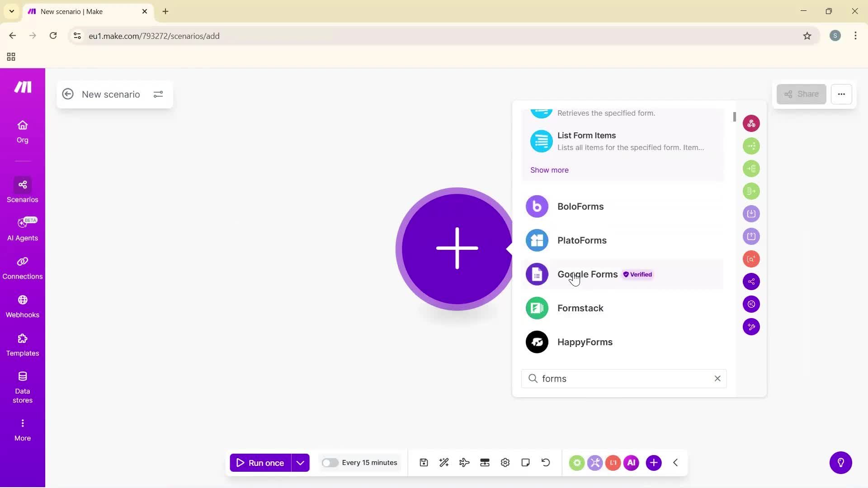Enable the Every 15 minutes scheduling toggle
868x488 pixels.
[330, 462]
